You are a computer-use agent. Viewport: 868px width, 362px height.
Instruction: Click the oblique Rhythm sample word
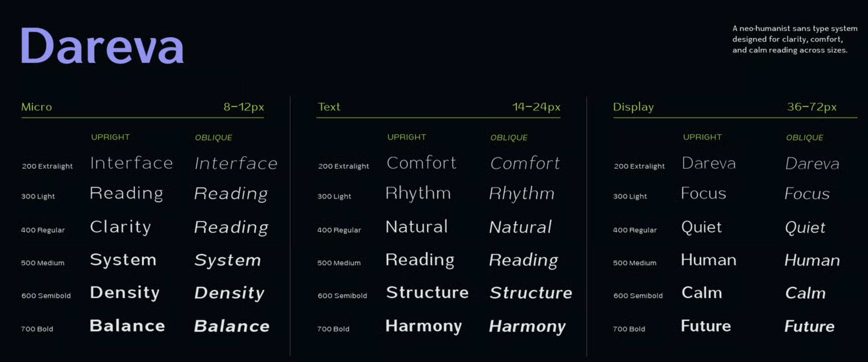[522, 194]
